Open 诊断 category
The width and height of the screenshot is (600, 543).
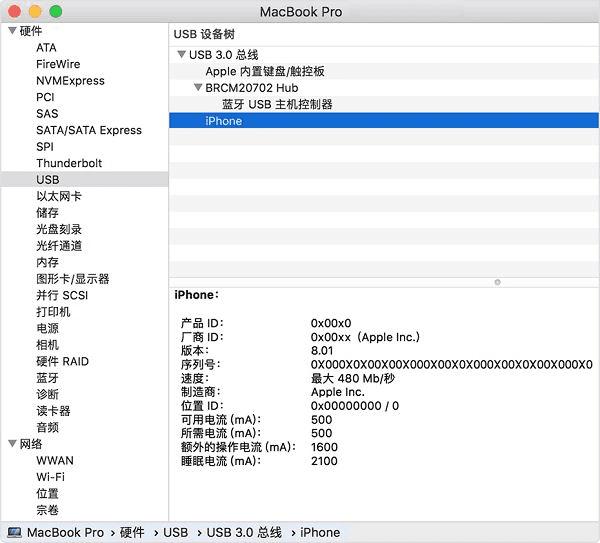[47, 394]
